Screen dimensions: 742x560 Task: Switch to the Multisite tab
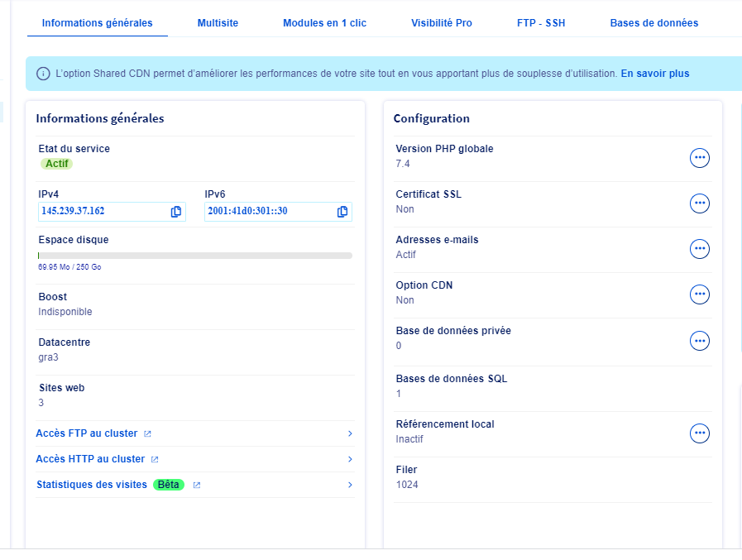point(218,23)
